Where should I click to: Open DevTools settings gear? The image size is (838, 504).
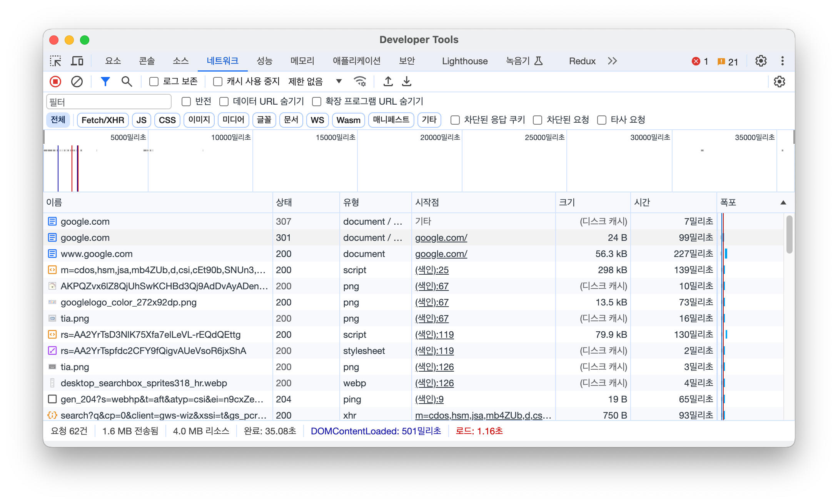point(761,61)
